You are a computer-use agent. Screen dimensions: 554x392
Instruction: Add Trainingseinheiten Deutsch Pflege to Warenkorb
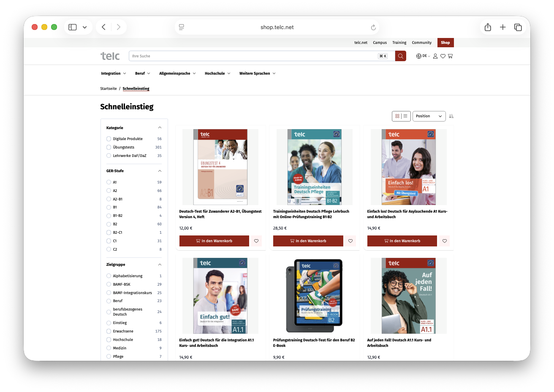(308, 241)
